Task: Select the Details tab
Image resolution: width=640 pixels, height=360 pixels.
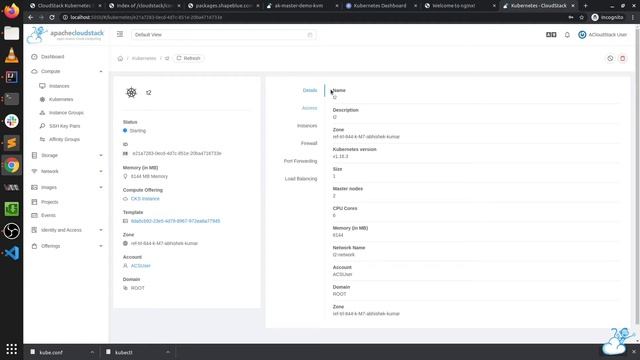Action: pyautogui.click(x=310, y=90)
